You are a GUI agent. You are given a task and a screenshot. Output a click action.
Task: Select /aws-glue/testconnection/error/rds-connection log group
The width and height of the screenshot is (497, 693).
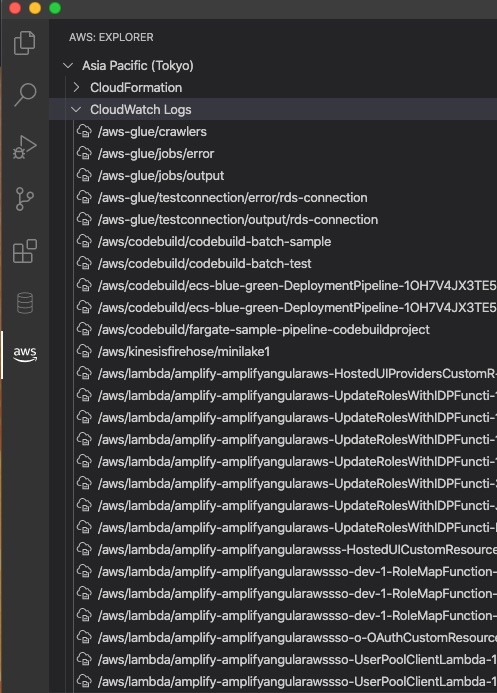233,198
